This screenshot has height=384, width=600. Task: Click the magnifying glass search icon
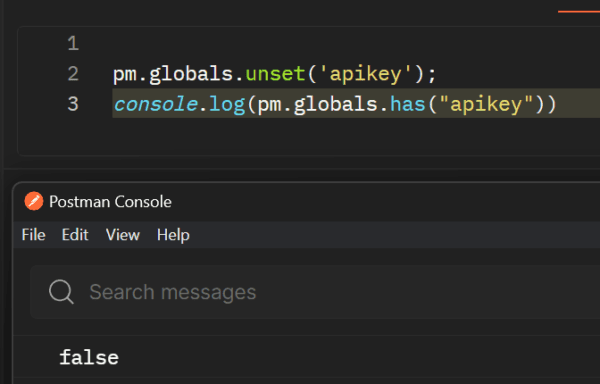click(x=61, y=292)
